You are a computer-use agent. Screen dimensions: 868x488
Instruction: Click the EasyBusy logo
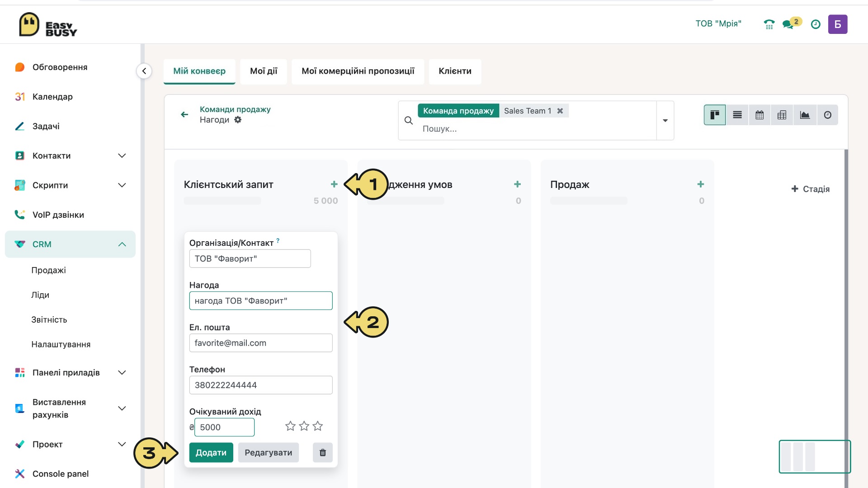[48, 24]
